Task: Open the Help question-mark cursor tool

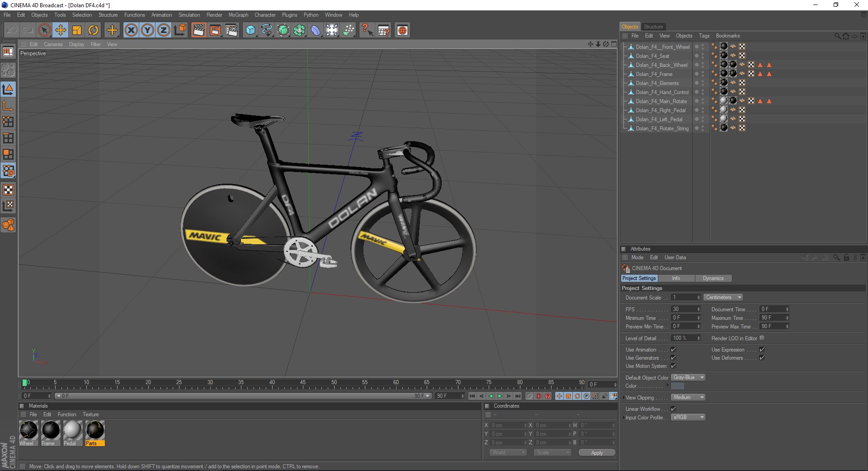Action: 367,30
